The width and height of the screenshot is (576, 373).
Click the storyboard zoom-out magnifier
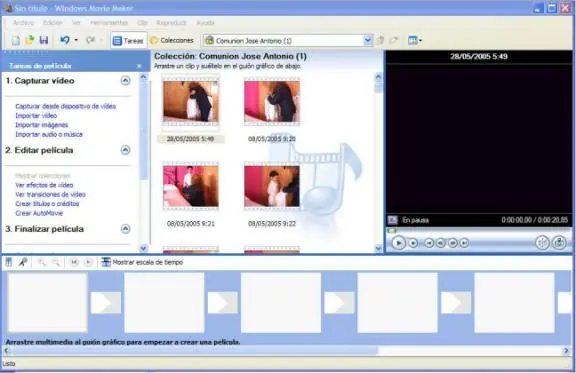pos(55,262)
